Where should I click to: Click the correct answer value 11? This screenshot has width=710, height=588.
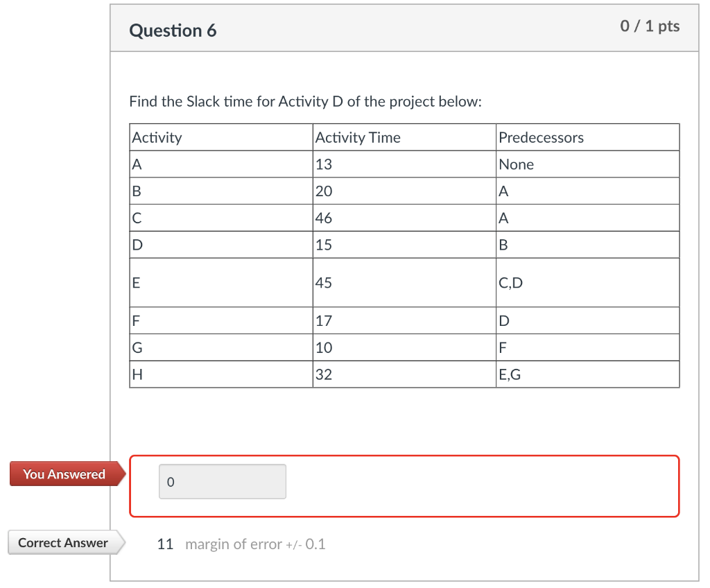(x=165, y=544)
